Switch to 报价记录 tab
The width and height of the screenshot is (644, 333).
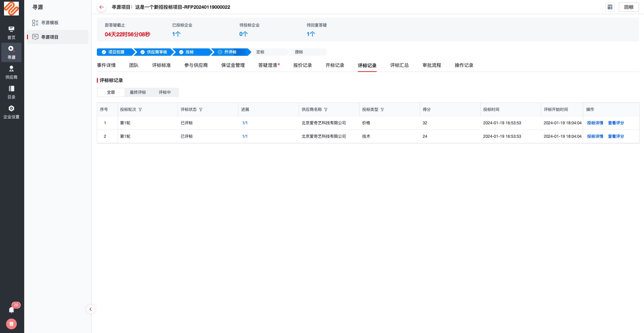[x=303, y=65]
